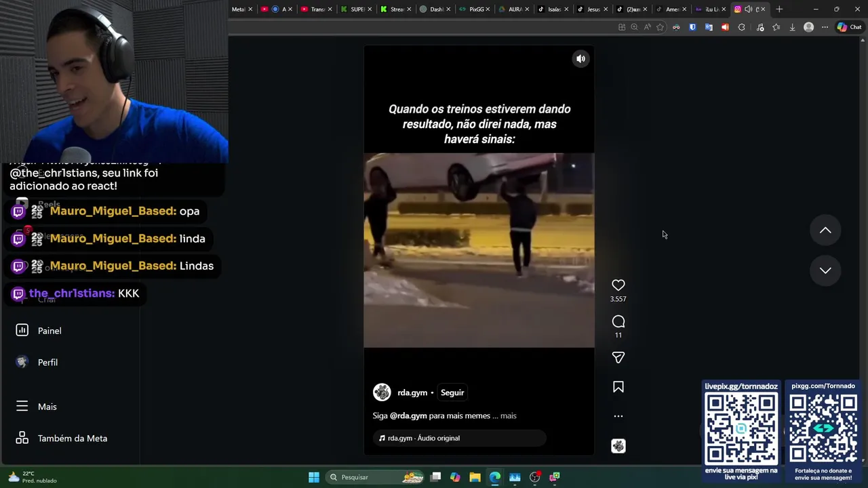Viewport: 868px width, 488px height.
Task: Open the weather widget showing 22°C
Action: tap(31, 477)
